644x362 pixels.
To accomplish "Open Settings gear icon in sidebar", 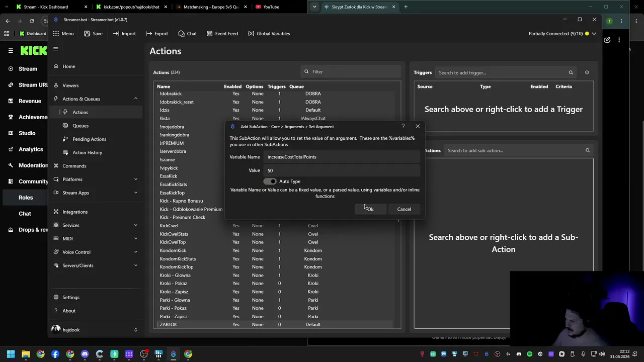I will tap(56, 297).
